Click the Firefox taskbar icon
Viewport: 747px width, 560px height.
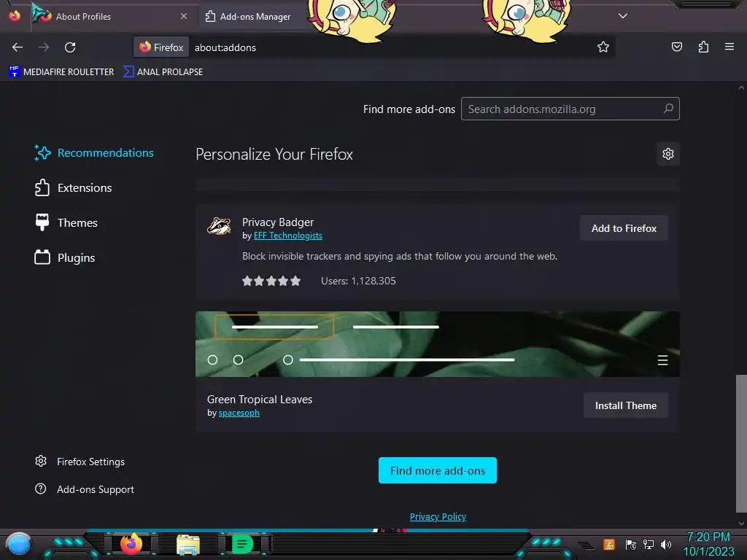[x=131, y=544]
